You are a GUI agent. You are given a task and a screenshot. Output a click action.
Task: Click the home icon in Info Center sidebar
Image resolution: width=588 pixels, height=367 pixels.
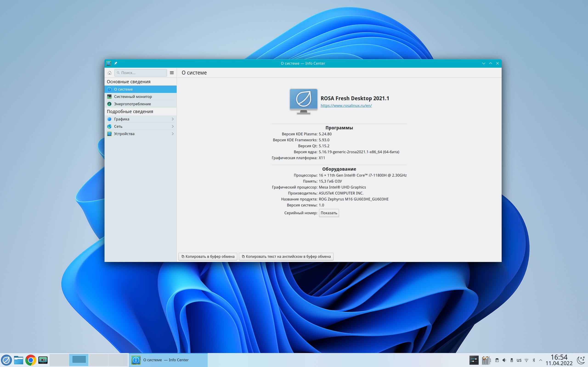tap(110, 73)
